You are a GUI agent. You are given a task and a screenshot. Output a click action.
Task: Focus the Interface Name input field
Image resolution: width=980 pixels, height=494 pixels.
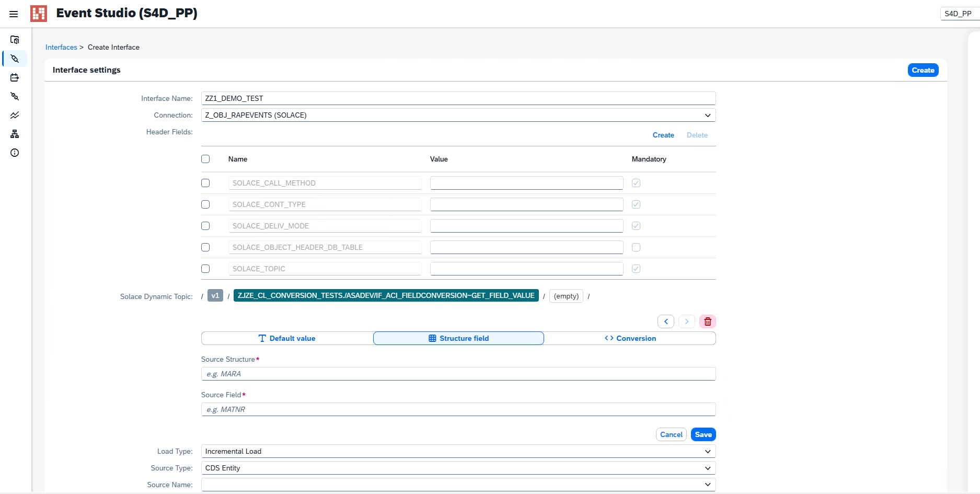tap(458, 98)
